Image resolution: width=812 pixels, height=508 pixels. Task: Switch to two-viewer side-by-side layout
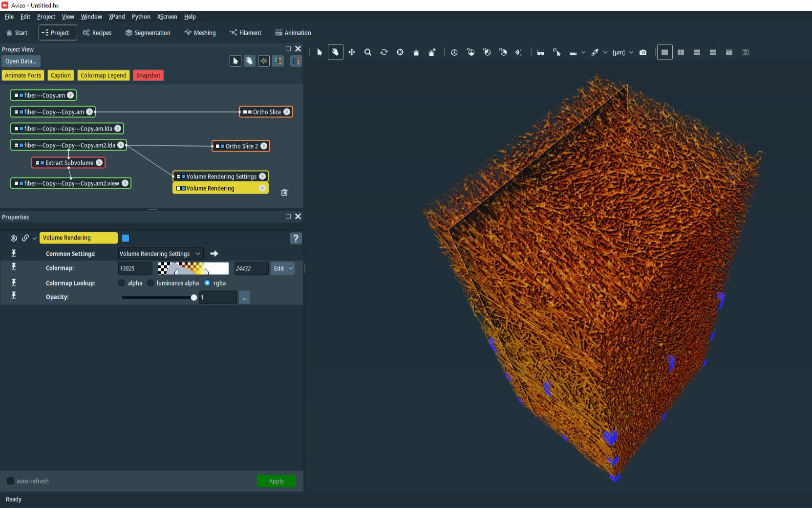tap(681, 52)
